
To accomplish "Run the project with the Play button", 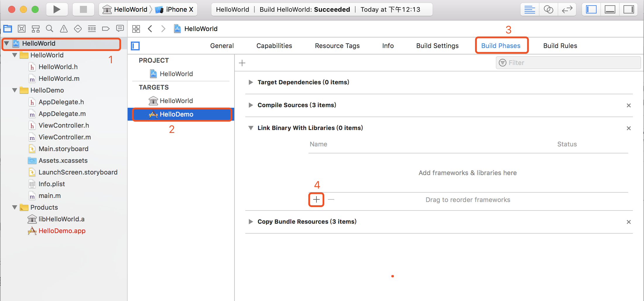I will pos(57,9).
